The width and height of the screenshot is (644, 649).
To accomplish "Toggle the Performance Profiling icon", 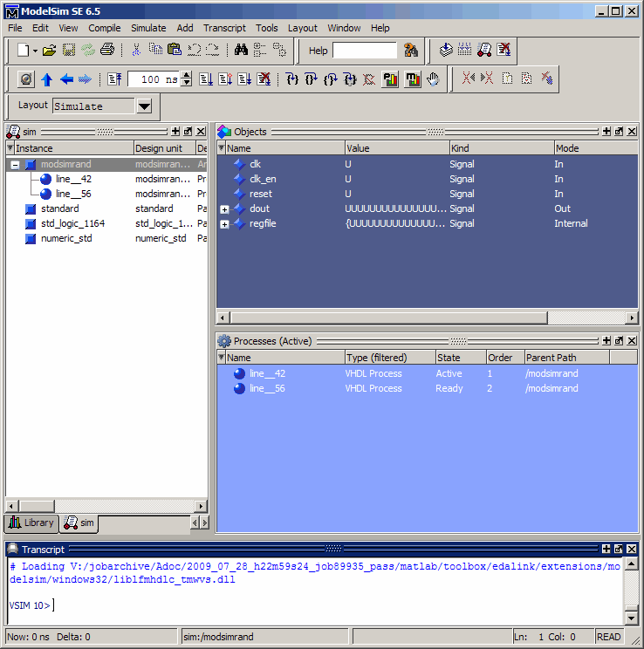I will click(390, 79).
